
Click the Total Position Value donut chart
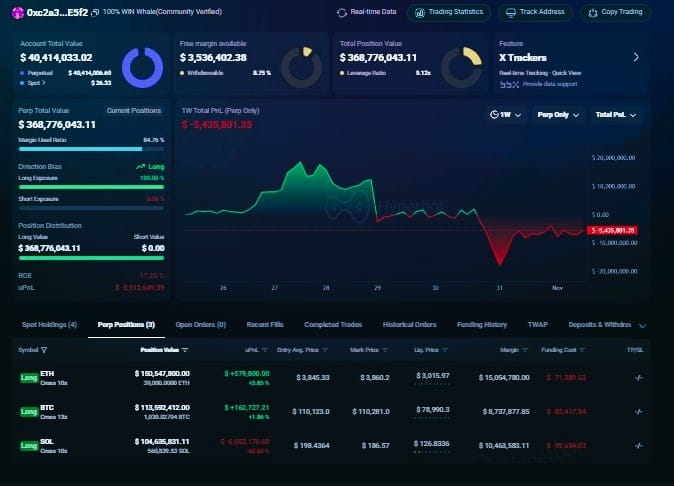(x=461, y=67)
